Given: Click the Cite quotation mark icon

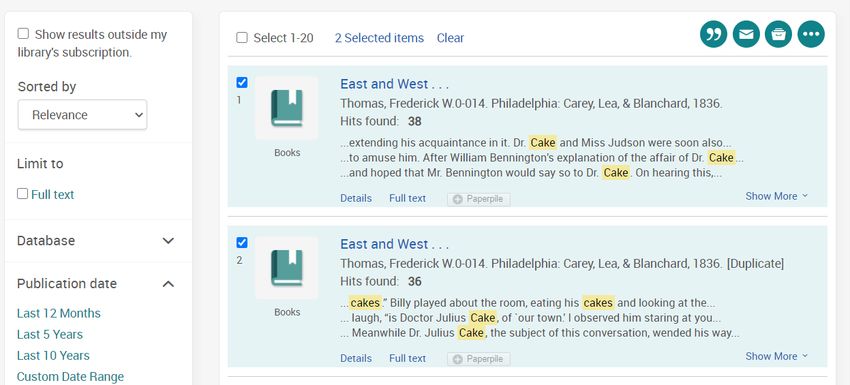Looking at the screenshot, I should (x=713, y=34).
